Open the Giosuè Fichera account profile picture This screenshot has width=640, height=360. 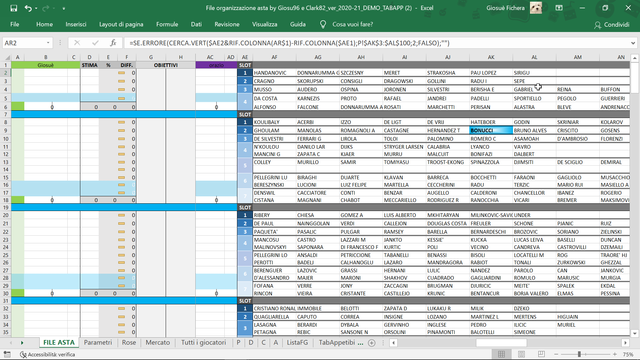click(x=536, y=8)
